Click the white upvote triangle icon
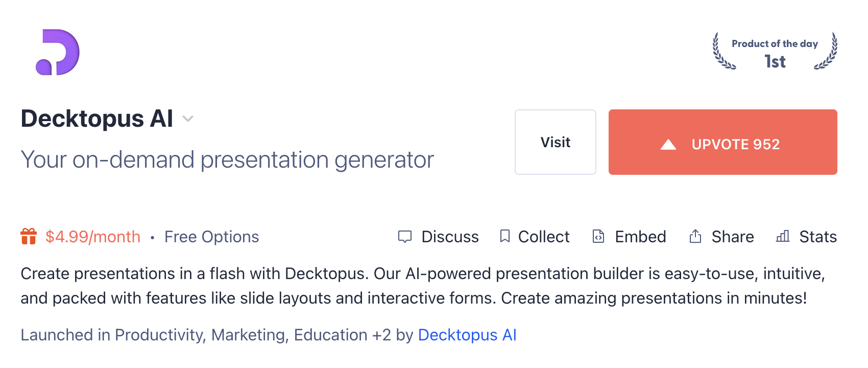868x368 pixels. [x=668, y=145]
